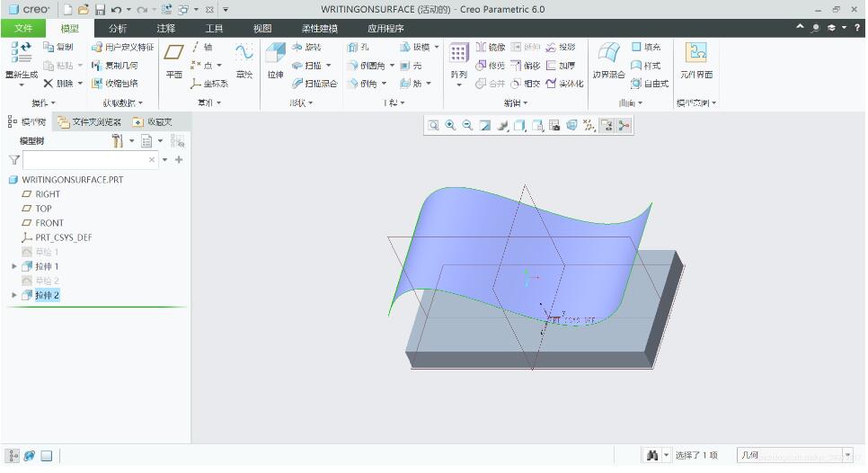The height and width of the screenshot is (473, 868).
Task: Select the Axis (轴) datum tool
Action: click(202, 47)
